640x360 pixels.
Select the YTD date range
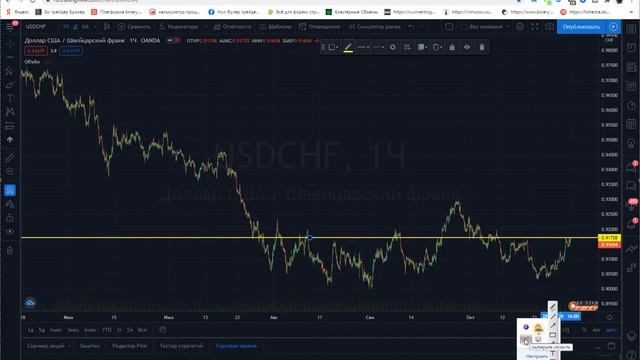(x=107, y=330)
